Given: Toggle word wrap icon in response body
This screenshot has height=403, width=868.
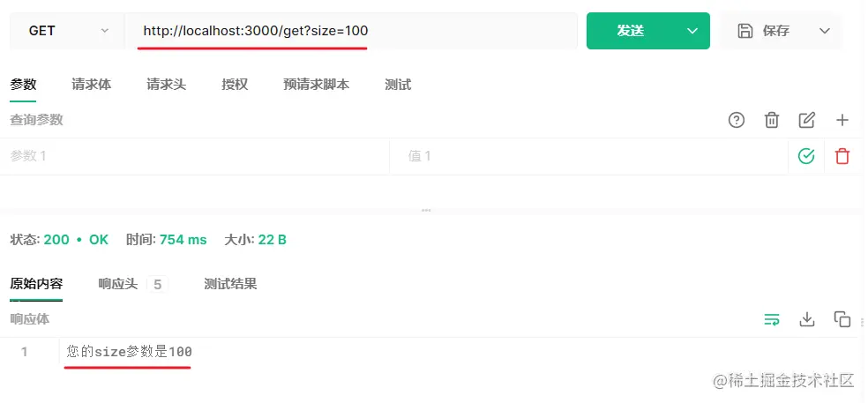Looking at the screenshot, I should tap(772, 319).
